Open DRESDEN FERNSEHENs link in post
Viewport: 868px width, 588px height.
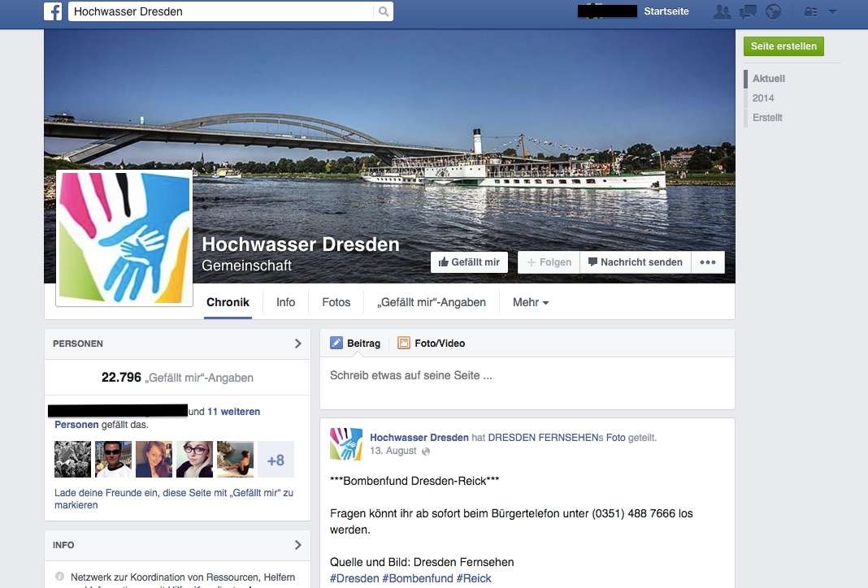click(x=546, y=438)
